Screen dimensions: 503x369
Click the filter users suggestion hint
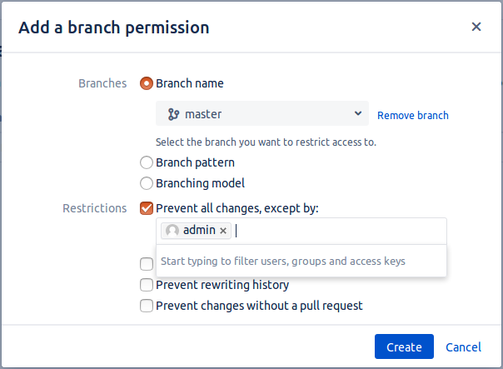coord(283,261)
